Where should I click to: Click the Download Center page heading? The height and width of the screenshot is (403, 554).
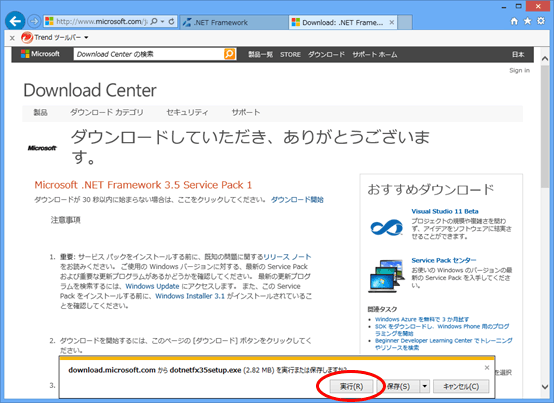pyautogui.click(x=90, y=90)
